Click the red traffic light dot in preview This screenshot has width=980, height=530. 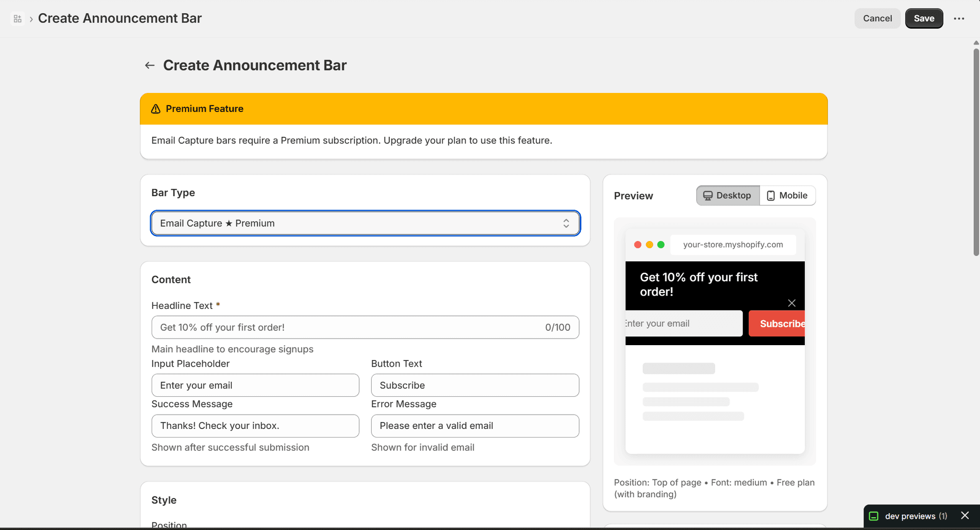click(x=638, y=245)
